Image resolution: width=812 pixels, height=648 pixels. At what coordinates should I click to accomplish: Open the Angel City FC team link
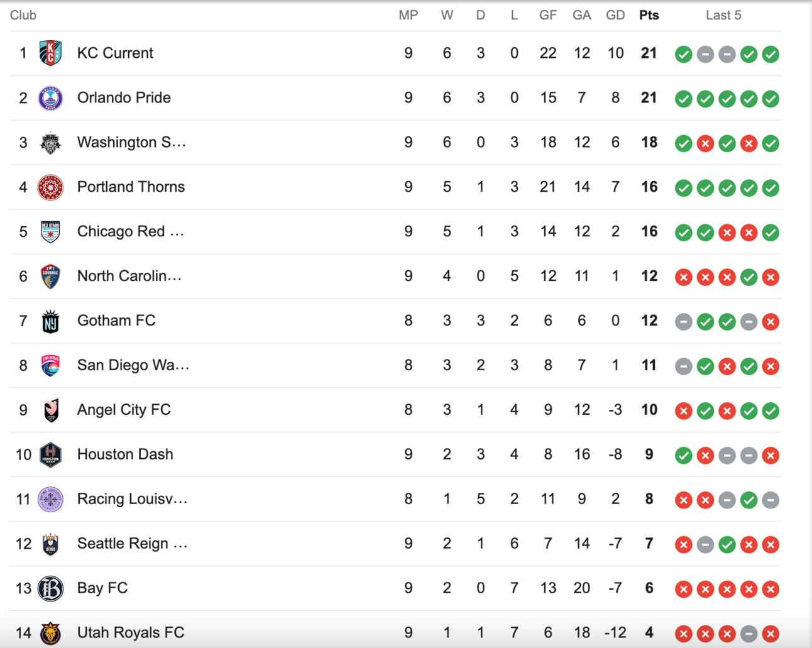[x=124, y=410]
